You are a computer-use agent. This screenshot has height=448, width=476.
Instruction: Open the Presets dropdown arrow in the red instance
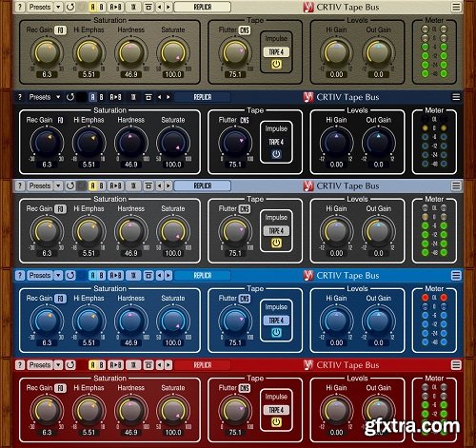[x=58, y=365]
